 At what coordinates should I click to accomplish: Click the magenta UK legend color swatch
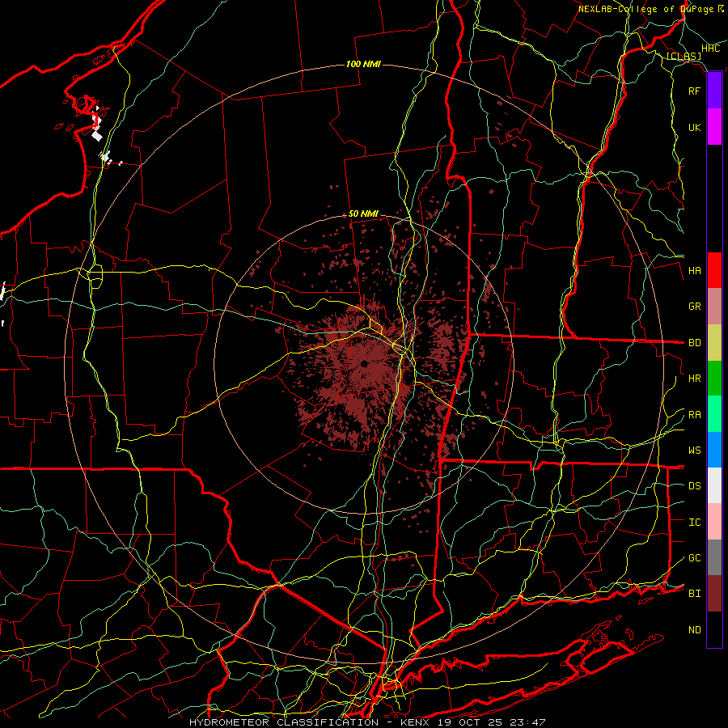[x=714, y=127]
